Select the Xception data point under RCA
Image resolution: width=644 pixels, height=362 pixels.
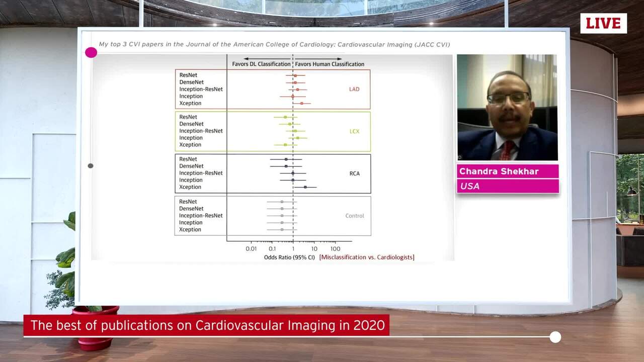(305, 187)
